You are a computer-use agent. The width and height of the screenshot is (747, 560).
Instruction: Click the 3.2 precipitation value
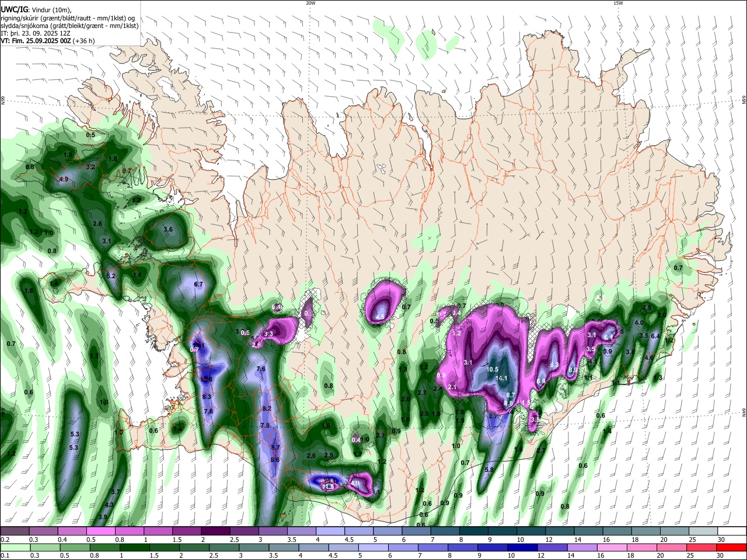click(x=90, y=167)
